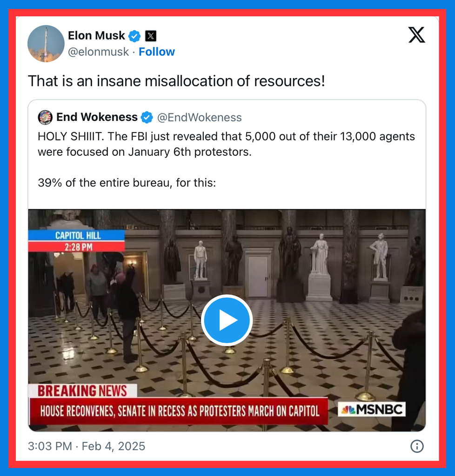Click the '39% of the entire bureau' line
Screen dimensions: 455x476
click(x=127, y=183)
